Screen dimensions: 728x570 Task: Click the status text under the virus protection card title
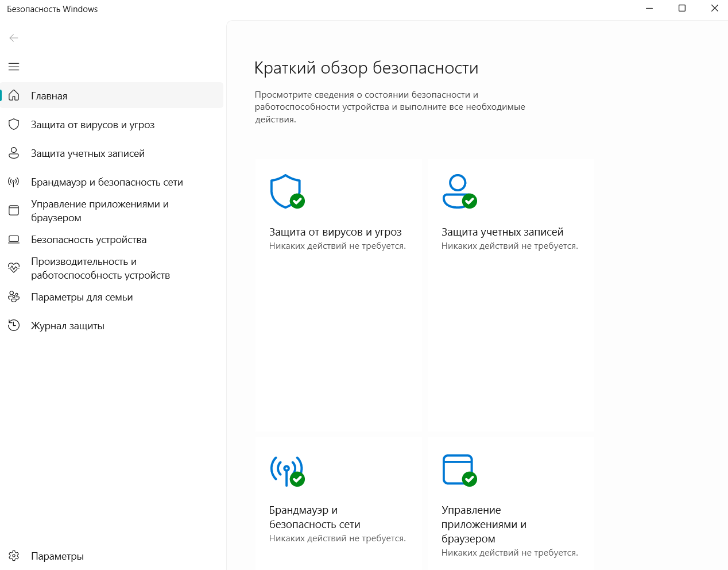(338, 246)
